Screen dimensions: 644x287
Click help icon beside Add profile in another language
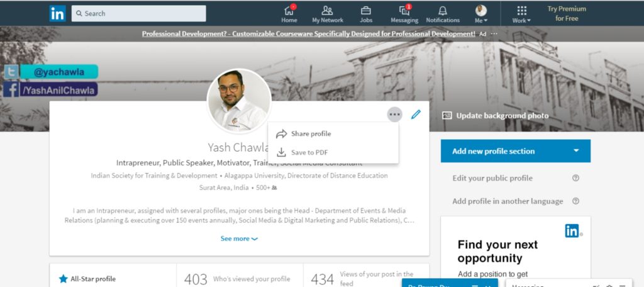(x=575, y=201)
